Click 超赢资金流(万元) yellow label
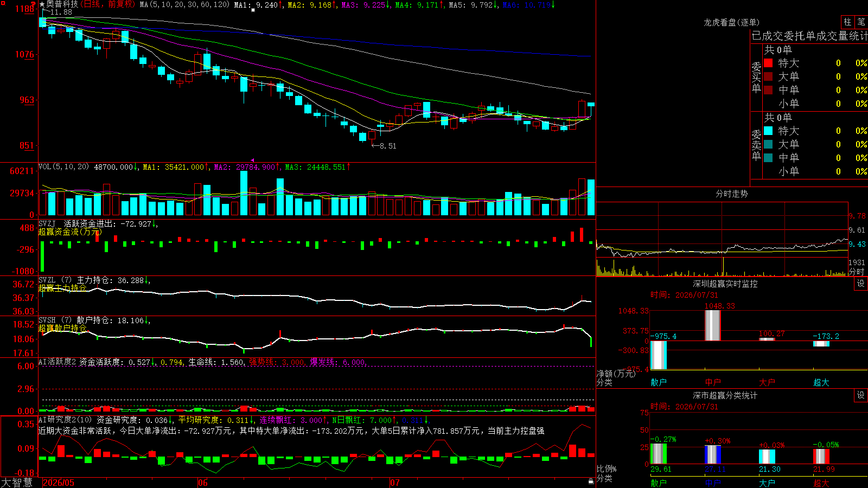Image resolution: width=868 pixels, height=488 pixels. [69, 232]
